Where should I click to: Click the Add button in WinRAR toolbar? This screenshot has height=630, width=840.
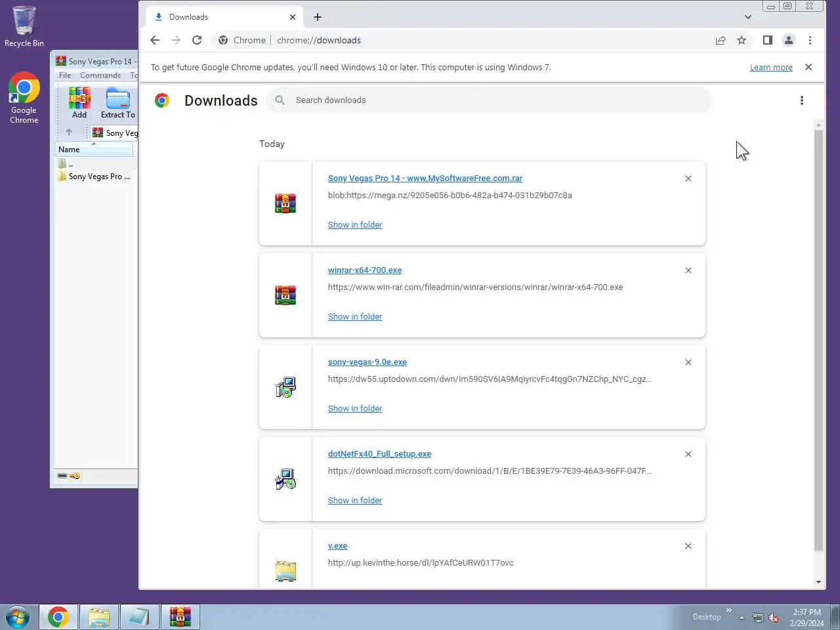79,103
